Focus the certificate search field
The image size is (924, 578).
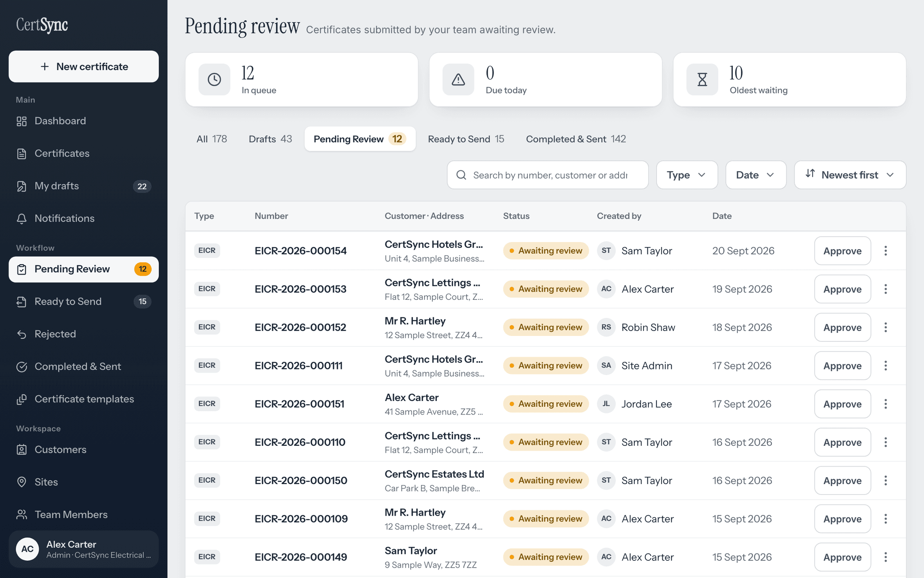coord(548,175)
